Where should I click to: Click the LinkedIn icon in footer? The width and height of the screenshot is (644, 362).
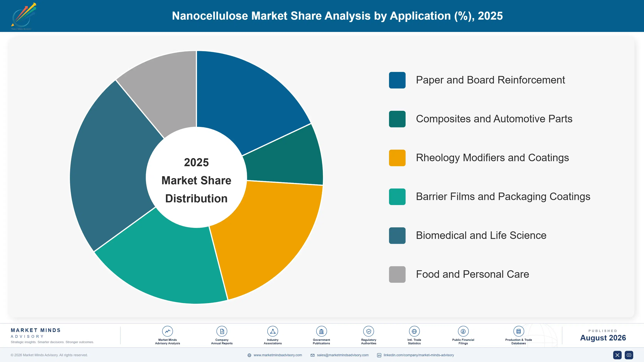(379, 355)
